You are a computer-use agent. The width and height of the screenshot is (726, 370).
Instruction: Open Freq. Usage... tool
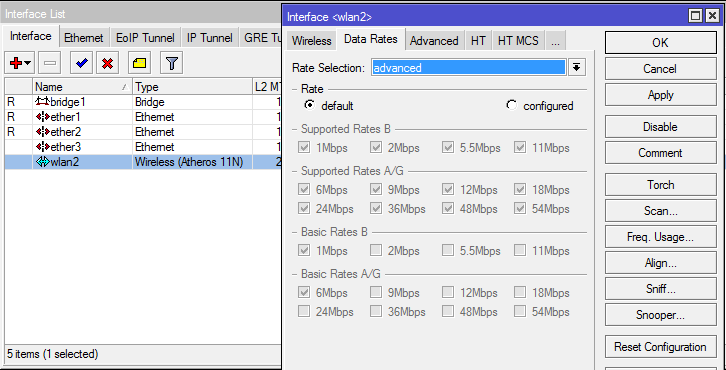pyautogui.click(x=660, y=237)
